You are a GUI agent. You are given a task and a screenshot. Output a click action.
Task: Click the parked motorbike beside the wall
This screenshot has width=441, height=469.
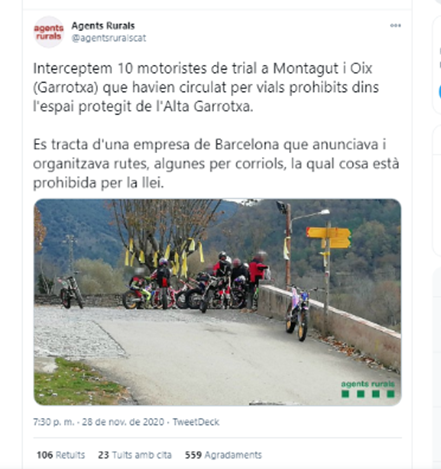(299, 313)
